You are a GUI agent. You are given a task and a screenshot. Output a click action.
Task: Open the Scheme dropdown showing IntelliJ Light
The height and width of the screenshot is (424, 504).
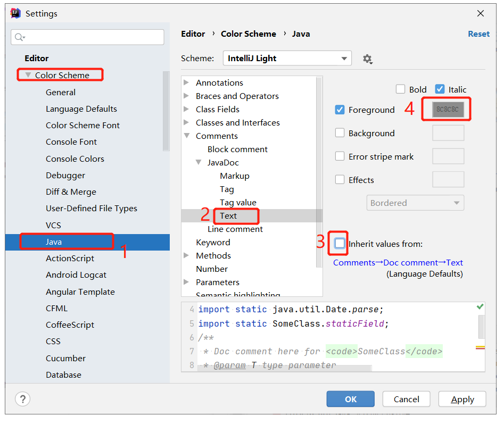tap(287, 59)
